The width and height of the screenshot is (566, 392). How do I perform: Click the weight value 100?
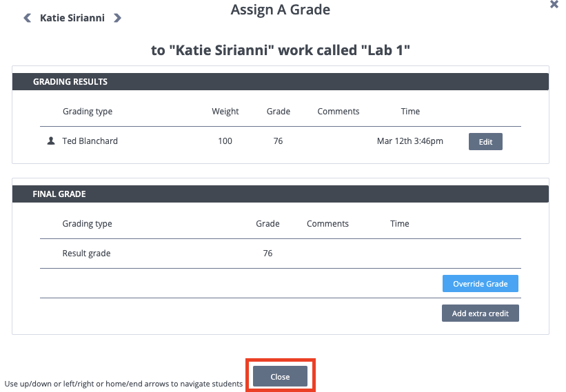point(225,141)
